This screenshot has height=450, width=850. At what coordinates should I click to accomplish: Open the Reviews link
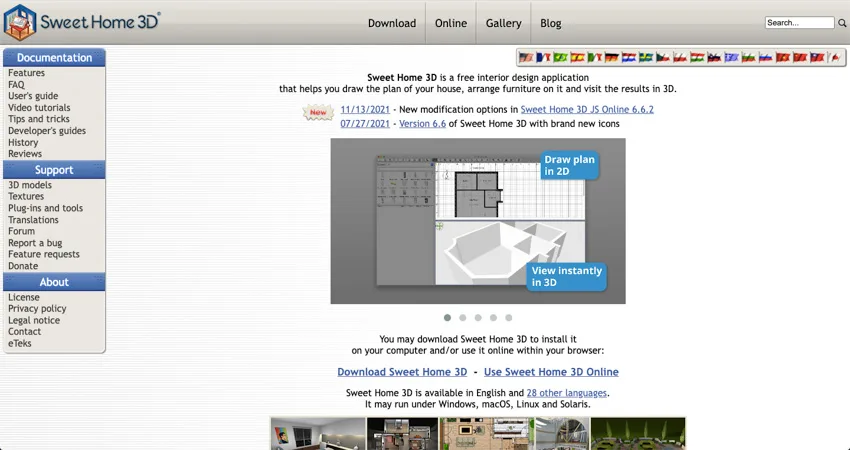click(x=25, y=153)
